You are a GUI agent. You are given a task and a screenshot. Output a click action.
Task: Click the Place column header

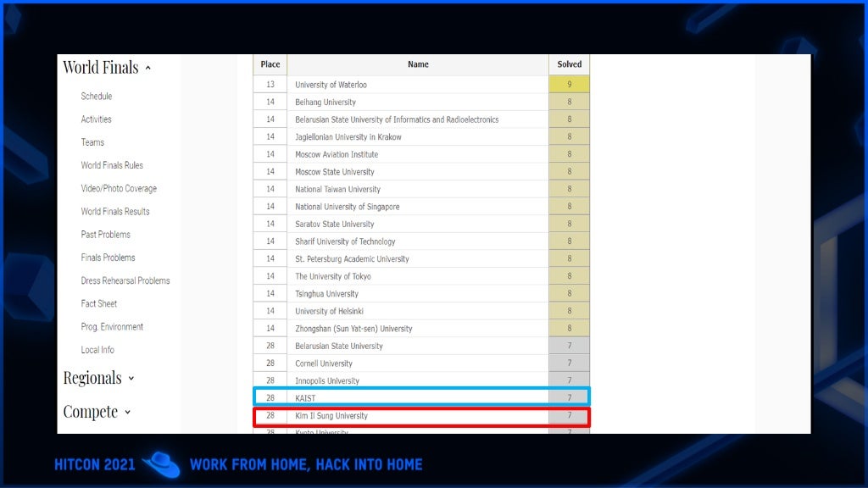point(270,64)
